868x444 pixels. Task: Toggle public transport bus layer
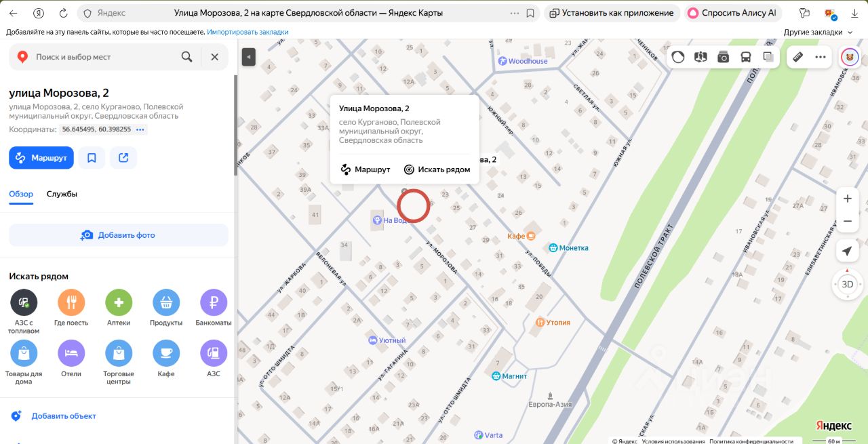pyautogui.click(x=746, y=57)
